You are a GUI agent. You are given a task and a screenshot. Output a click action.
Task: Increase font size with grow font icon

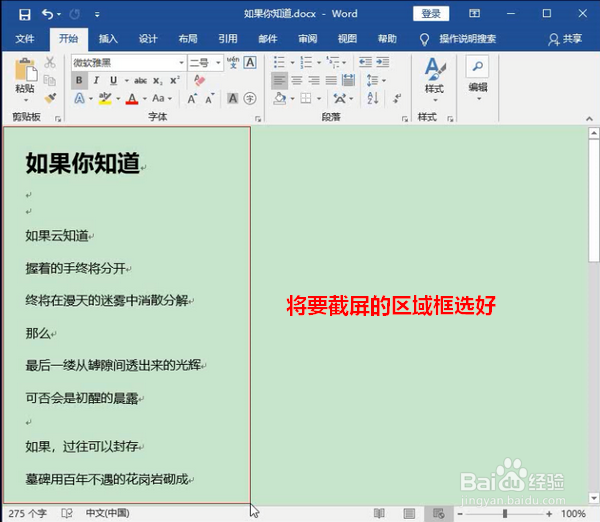point(192,99)
